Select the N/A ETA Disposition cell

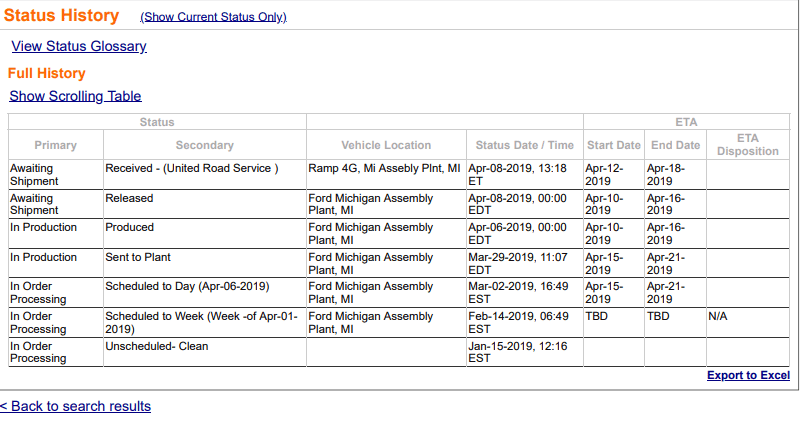click(x=748, y=323)
